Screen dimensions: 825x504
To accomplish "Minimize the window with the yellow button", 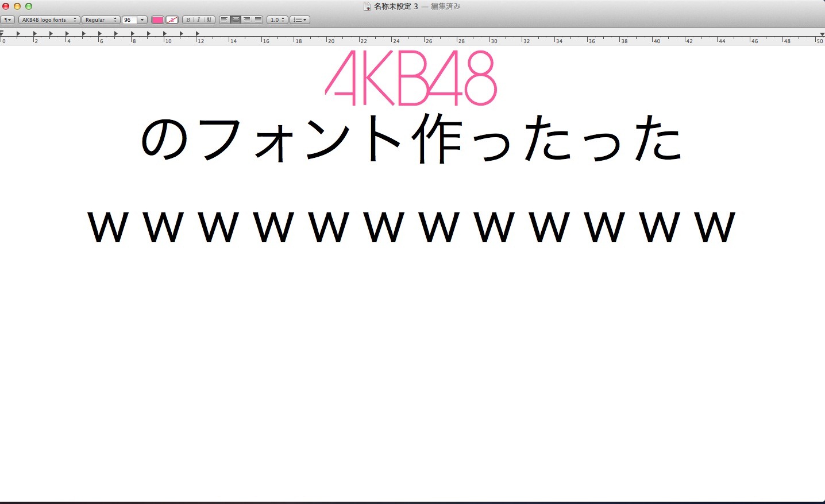I will tap(17, 6).
